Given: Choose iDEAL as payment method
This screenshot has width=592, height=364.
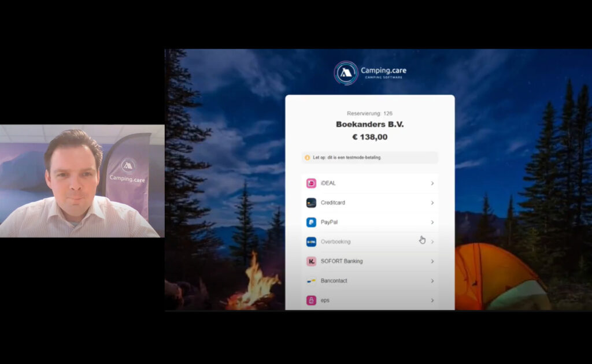Looking at the screenshot, I should tap(370, 183).
